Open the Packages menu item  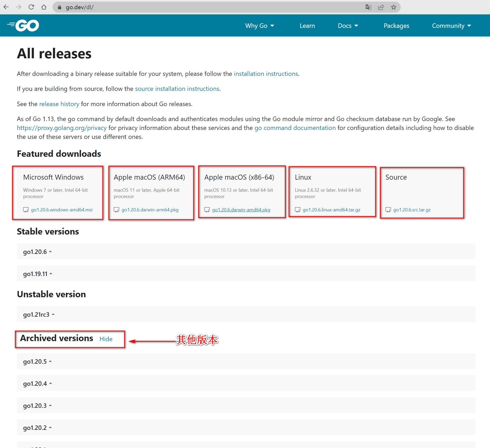coord(396,26)
